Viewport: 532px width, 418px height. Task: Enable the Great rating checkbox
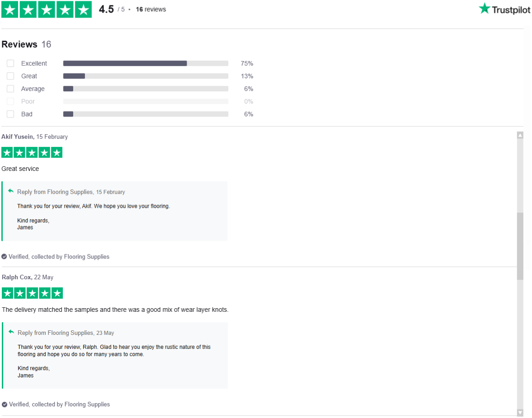10,76
